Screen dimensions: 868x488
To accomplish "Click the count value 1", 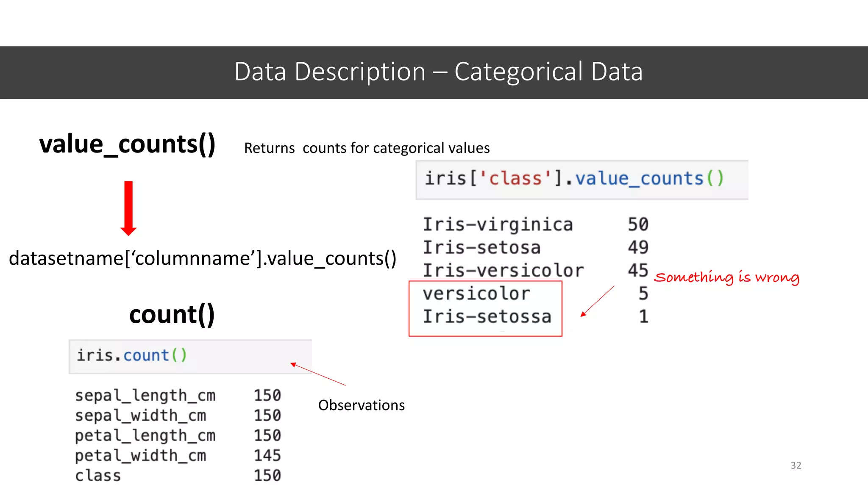I will point(644,316).
